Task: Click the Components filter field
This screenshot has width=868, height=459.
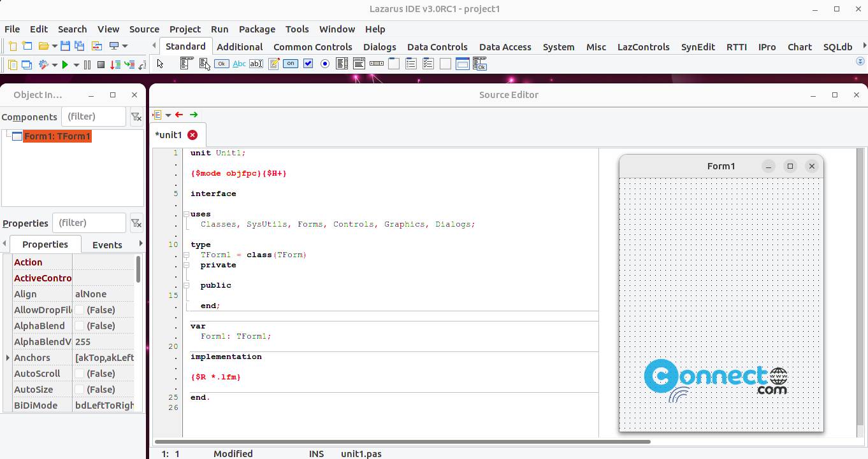Action: pos(94,117)
